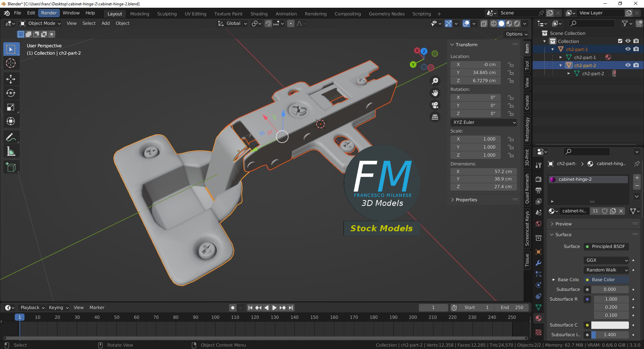Click the pan view hand icon
The height and width of the screenshot is (349, 644).
click(435, 93)
